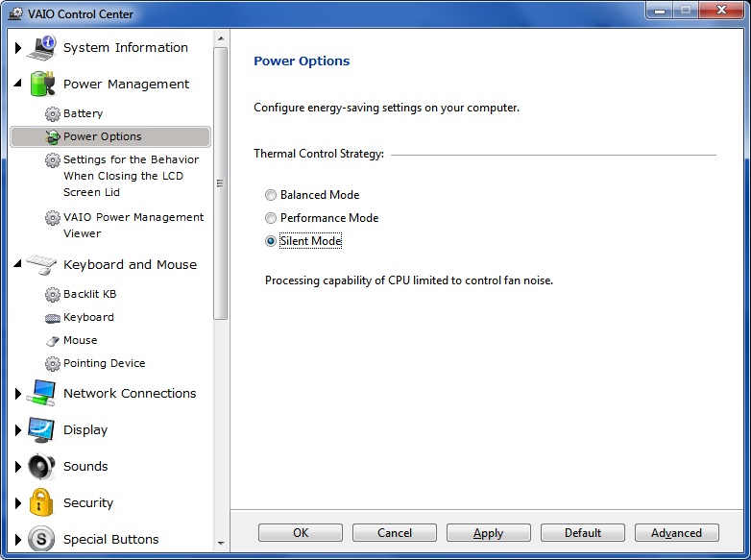Open VAIO Power Management Viewer page
This screenshot has width=751, height=560.
pyautogui.click(x=133, y=225)
